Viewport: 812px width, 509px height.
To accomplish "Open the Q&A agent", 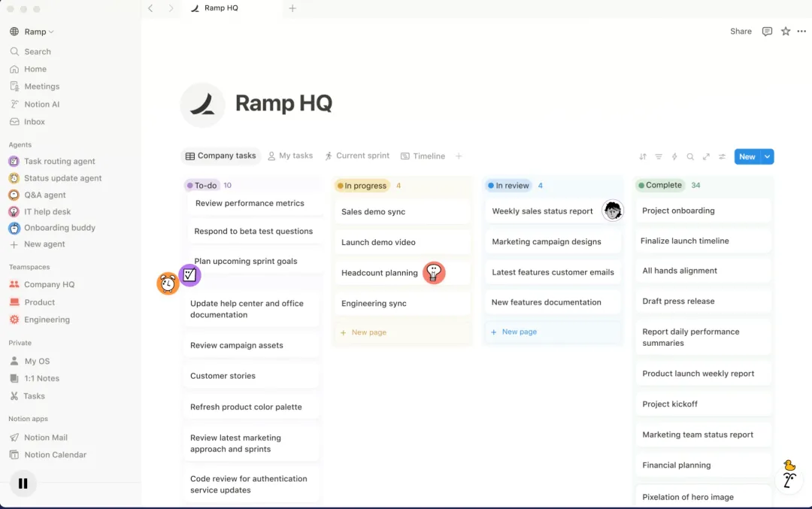I will [x=38, y=195].
